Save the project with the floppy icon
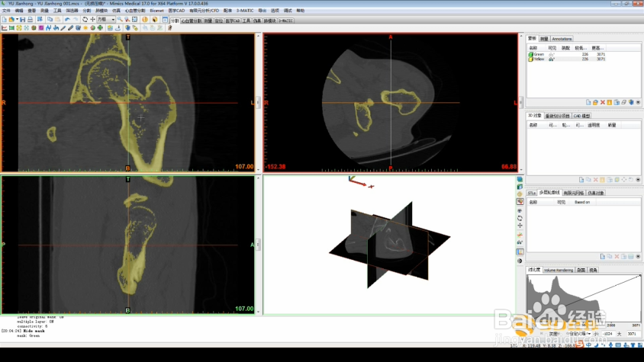 pos(23,19)
